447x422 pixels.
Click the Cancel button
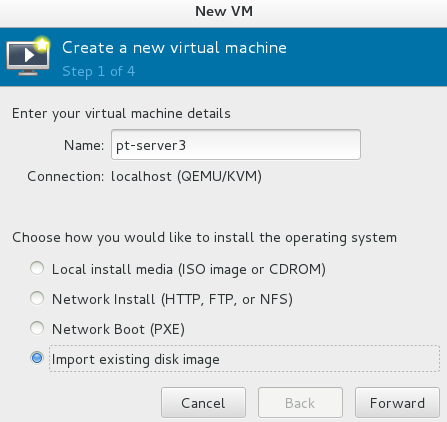click(x=203, y=403)
